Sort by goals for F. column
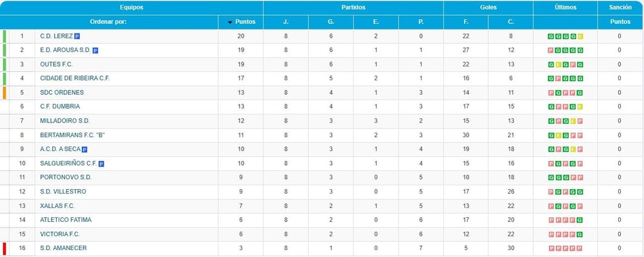Screen dimensions: 644x257 tap(466, 22)
